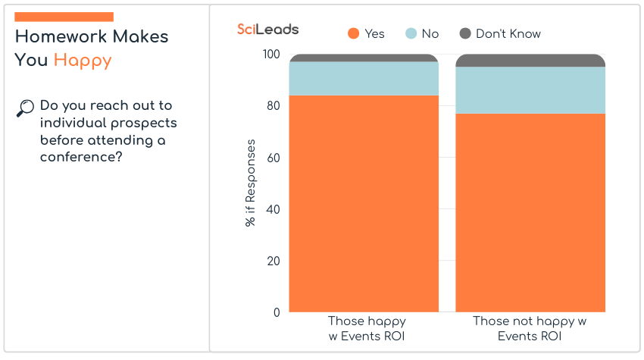
Task: Click the 'Those happy w Events ROI' label
Action: click(367, 329)
